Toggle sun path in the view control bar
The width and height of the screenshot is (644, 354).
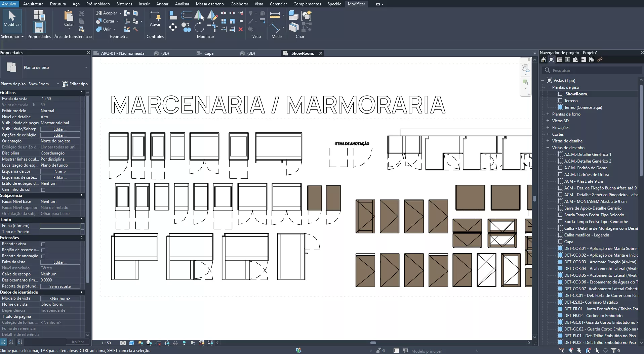(x=140, y=343)
